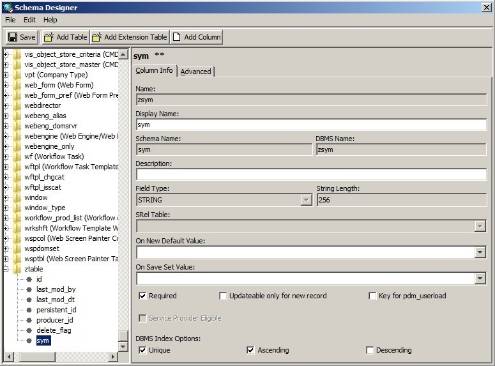Image resolution: width=495 pixels, height=366 pixels.
Task: Expand the vpt (Company Type) node
Action: (x=6, y=75)
